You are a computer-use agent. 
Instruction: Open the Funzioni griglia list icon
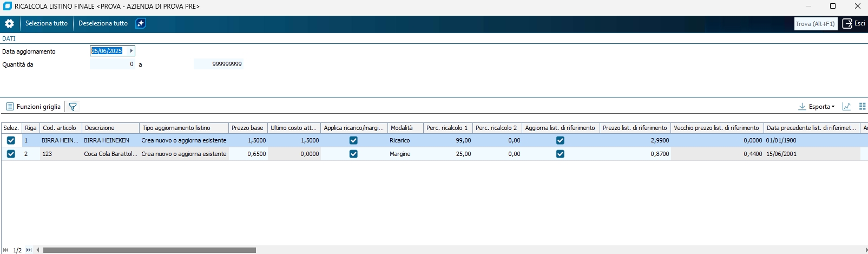coord(10,107)
